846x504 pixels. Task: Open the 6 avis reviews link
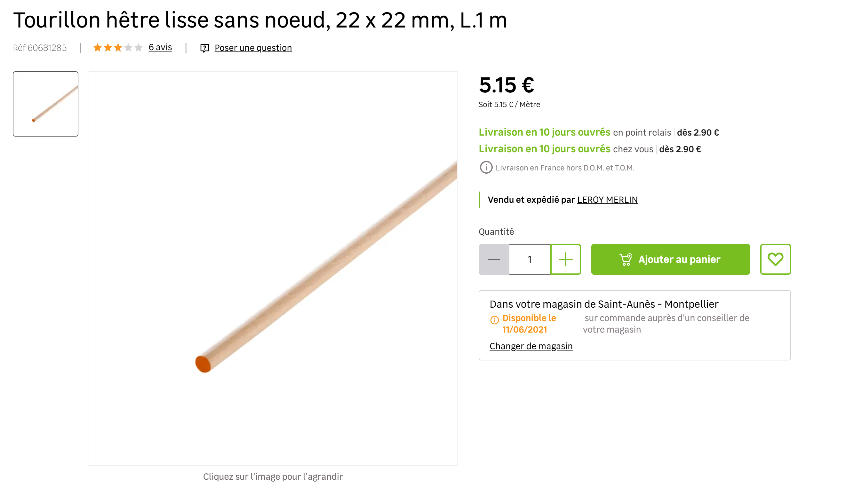click(160, 47)
